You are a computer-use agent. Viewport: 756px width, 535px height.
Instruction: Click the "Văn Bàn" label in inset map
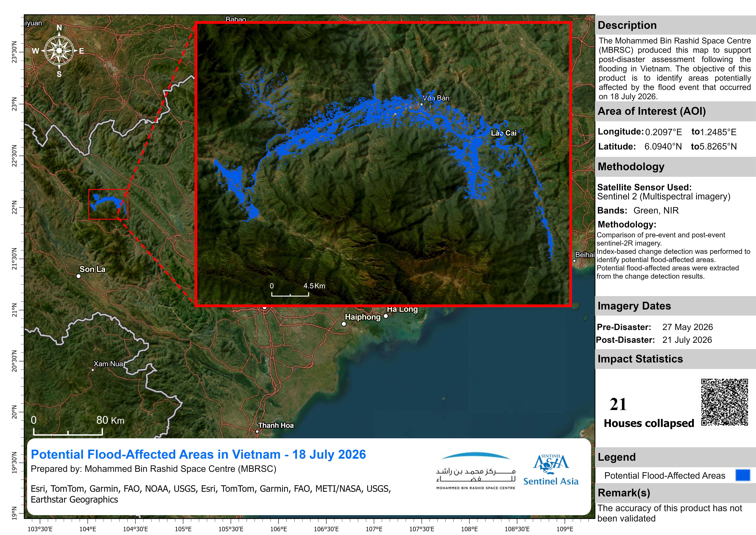436,98
